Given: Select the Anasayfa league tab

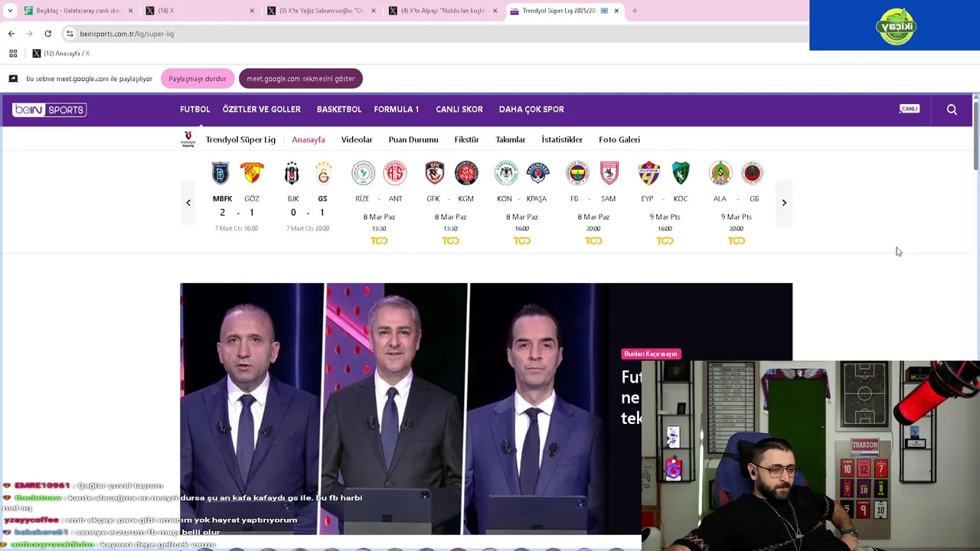Looking at the screenshot, I should [309, 139].
